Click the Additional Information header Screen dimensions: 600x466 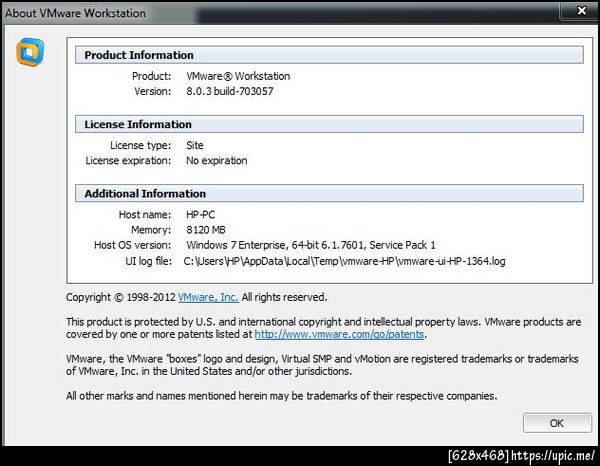[x=329, y=194]
